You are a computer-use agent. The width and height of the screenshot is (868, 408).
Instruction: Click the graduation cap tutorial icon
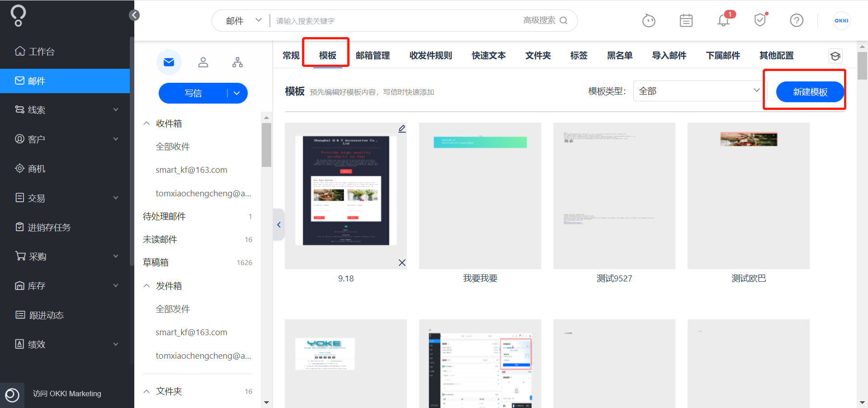point(835,56)
